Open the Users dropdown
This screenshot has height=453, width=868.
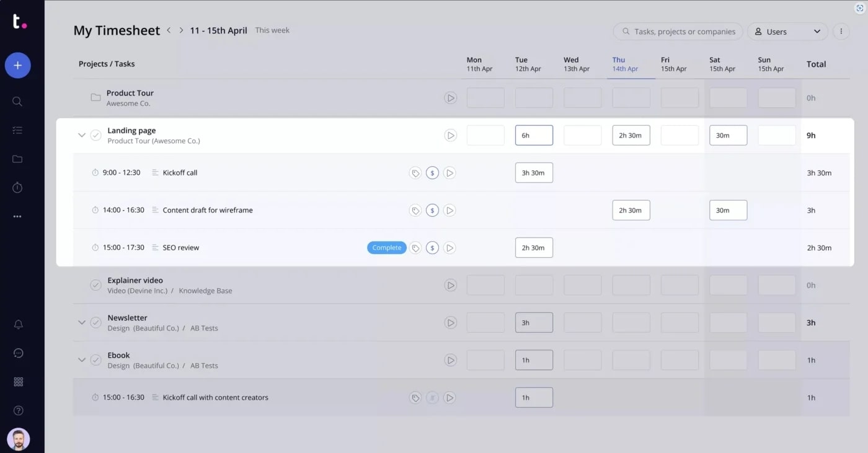click(787, 32)
